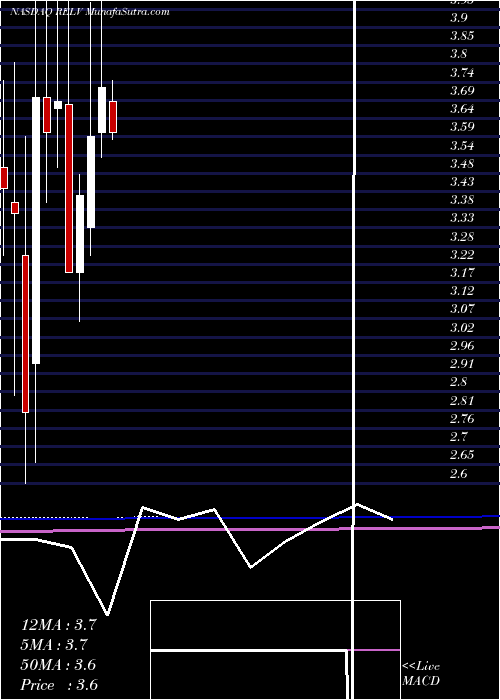
Task: Click the 50MA : 3.6 label
Action: [58, 664]
